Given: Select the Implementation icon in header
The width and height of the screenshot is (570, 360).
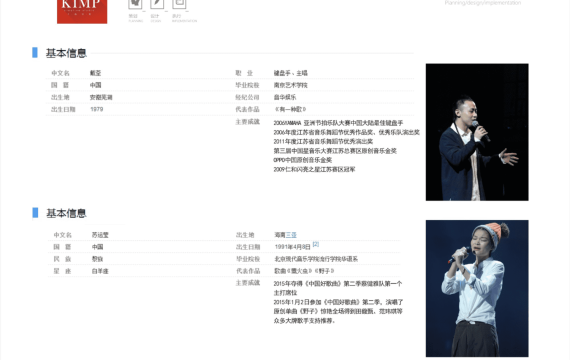Looking at the screenshot, I should (x=179, y=4).
